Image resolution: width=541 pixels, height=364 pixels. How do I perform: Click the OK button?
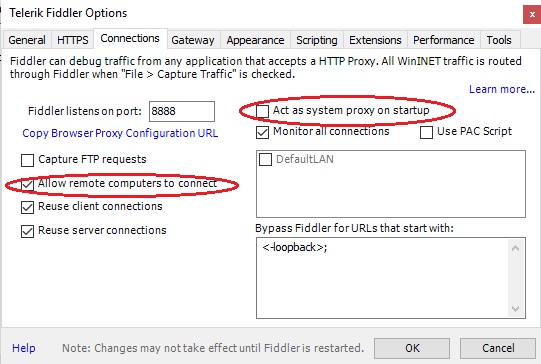pos(412,348)
